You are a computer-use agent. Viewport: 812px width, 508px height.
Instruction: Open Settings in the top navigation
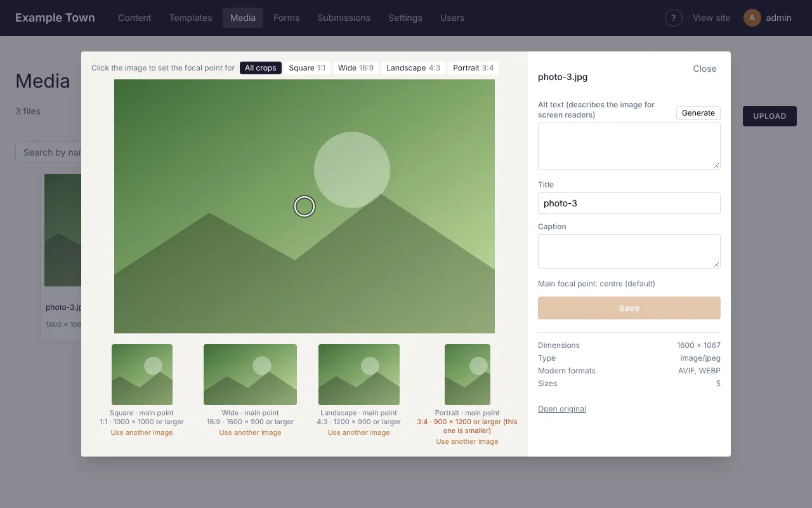tap(405, 18)
